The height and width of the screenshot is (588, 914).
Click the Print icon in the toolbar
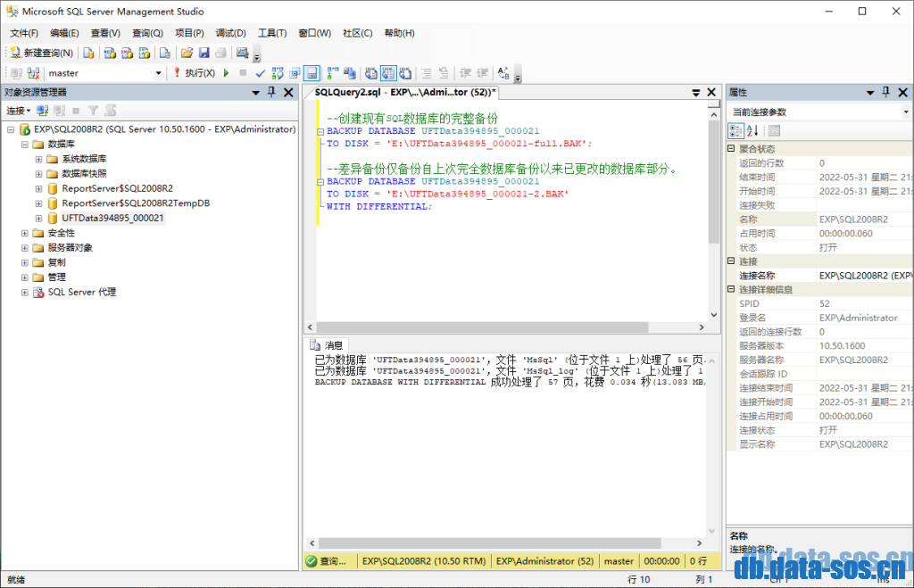(x=221, y=53)
